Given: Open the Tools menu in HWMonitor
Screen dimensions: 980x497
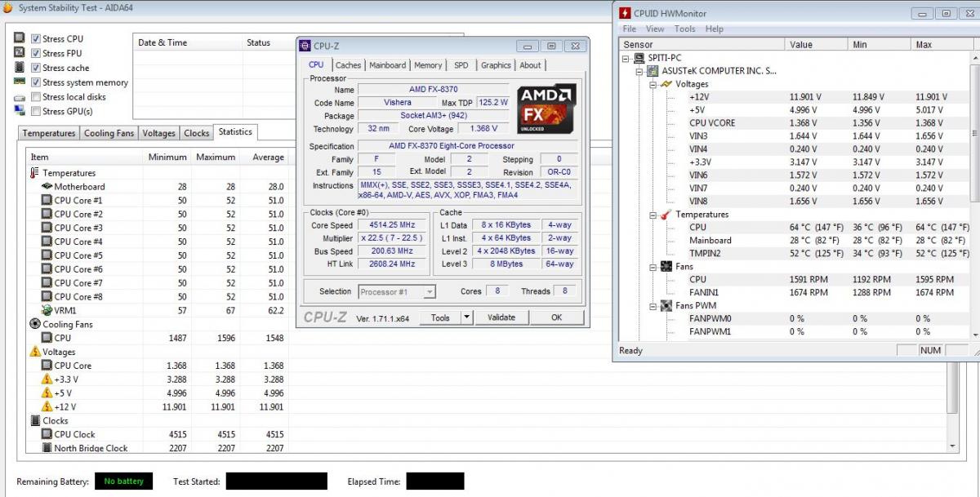Looking at the screenshot, I should 685,29.
